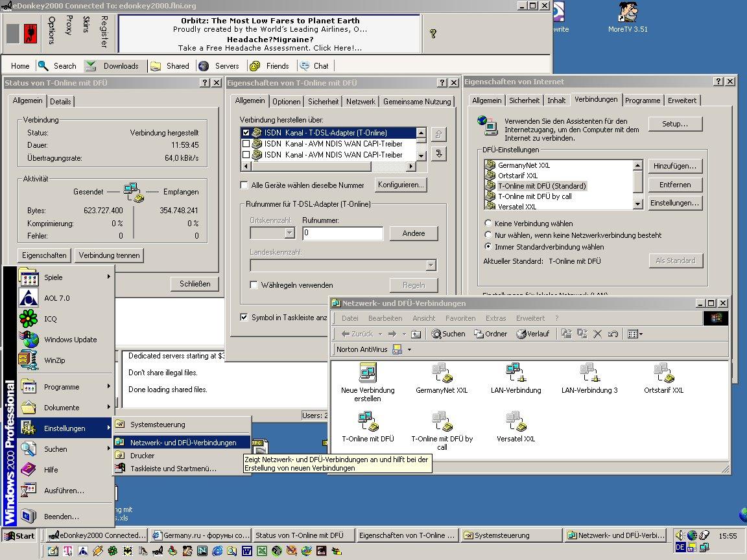Open the eDonkey help question mark icon
Screen dimensions: 747x560
coord(433,33)
